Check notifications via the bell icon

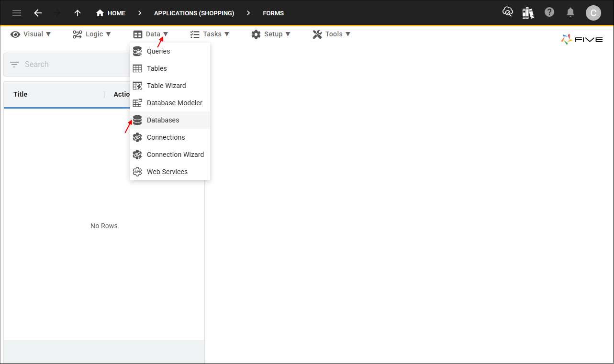(570, 12)
